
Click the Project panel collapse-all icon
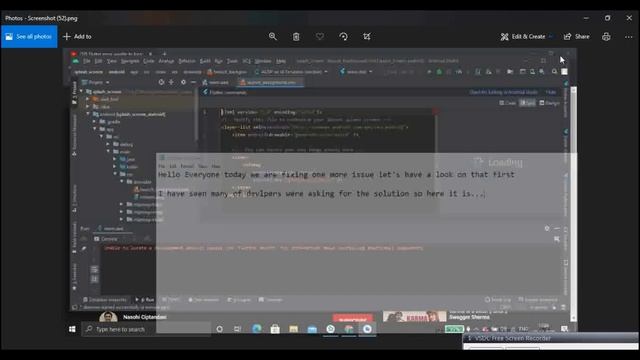click(x=171, y=82)
